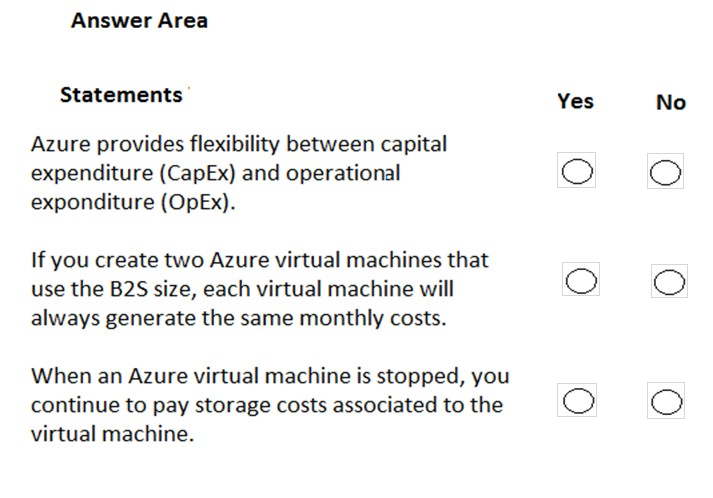Click the Answer Area heading
This screenshot has height=498, width=713.
(139, 21)
